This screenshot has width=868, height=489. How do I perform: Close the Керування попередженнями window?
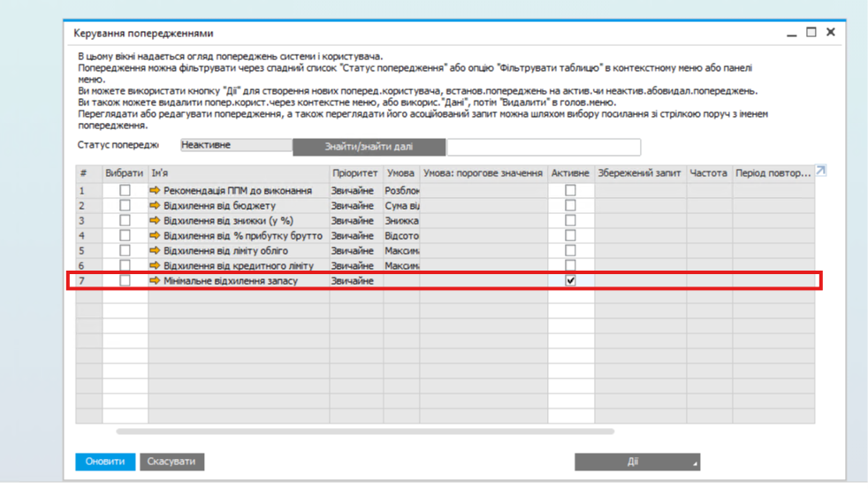coord(830,32)
